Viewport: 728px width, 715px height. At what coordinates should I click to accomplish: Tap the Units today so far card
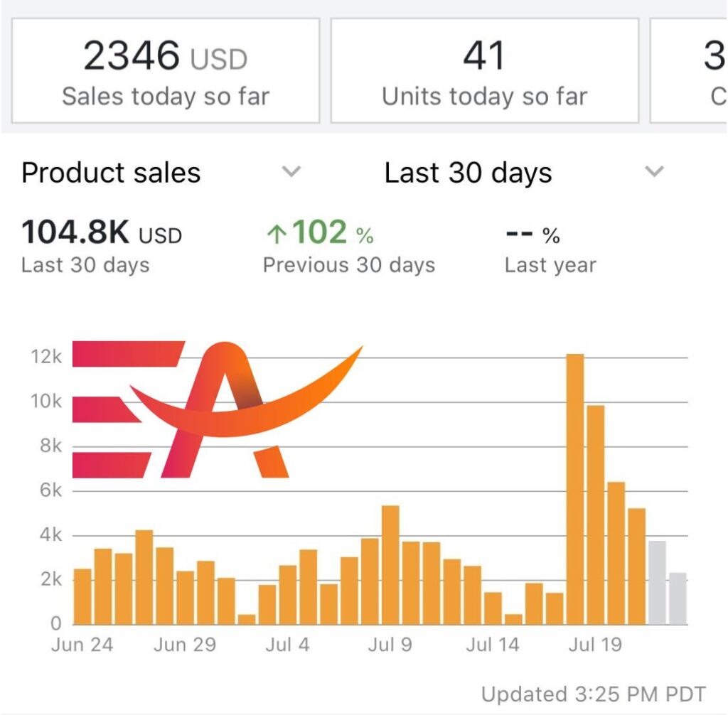click(x=485, y=71)
